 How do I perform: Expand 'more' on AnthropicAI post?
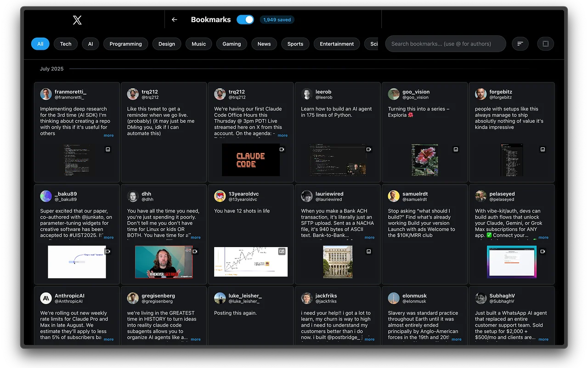point(108,339)
